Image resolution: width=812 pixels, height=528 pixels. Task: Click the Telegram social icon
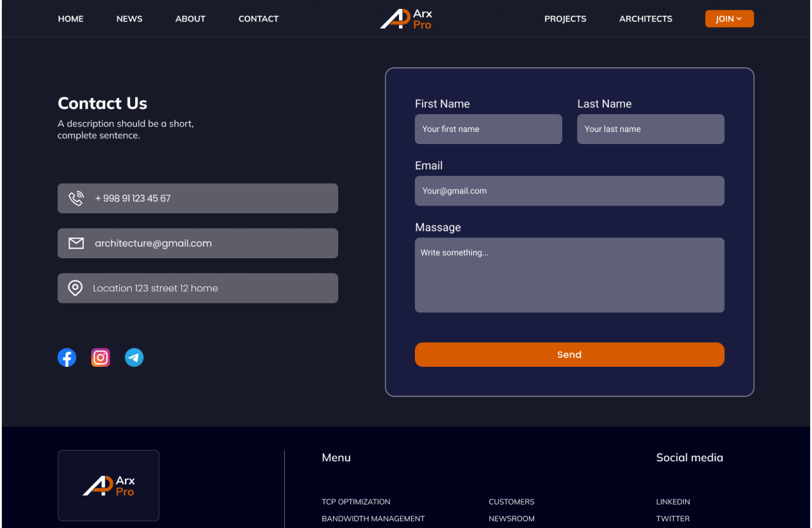[134, 358]
